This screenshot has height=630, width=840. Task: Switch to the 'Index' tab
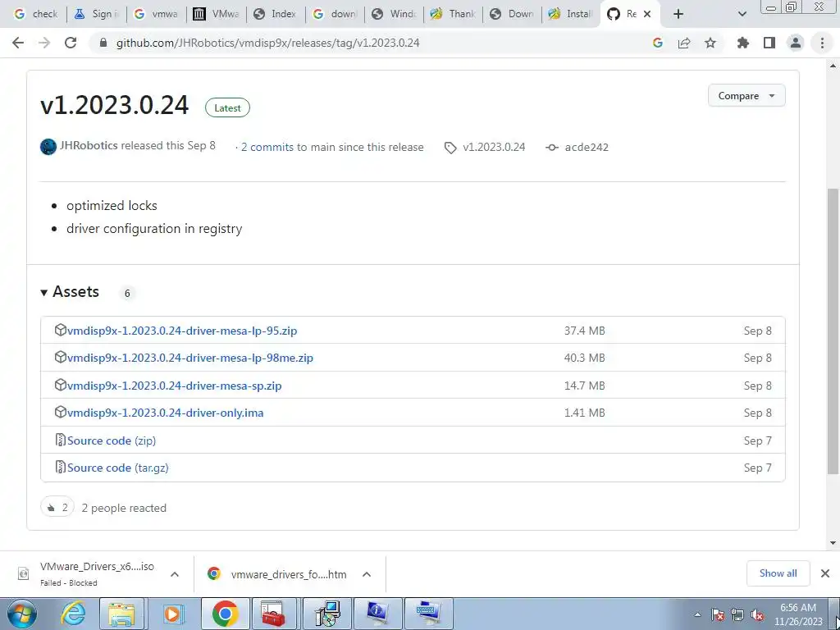coord(276,14)
